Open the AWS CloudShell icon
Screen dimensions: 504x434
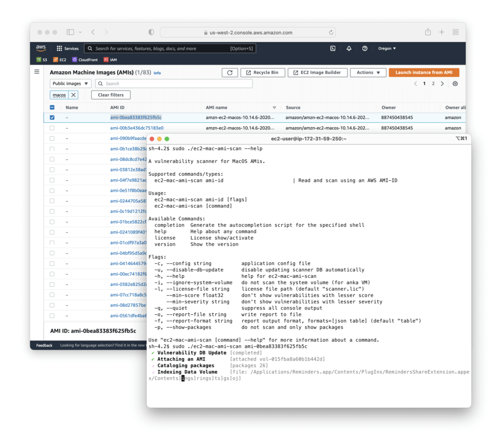click(333, 48)
